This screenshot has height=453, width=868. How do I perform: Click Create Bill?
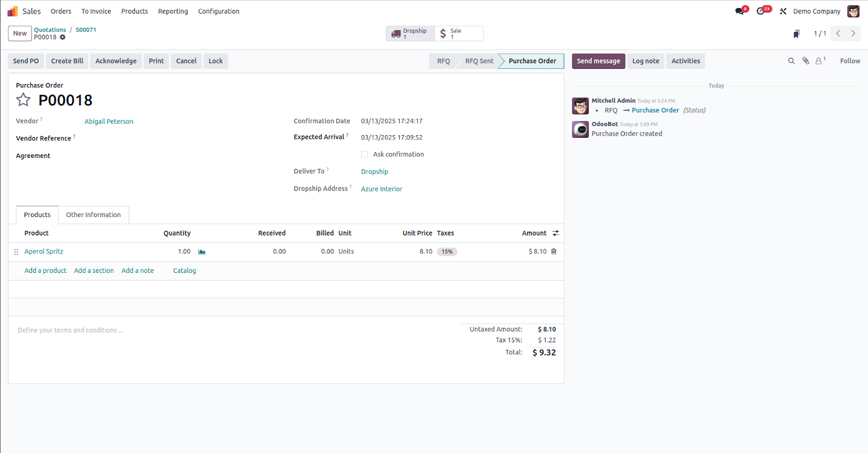coord(67,61)
